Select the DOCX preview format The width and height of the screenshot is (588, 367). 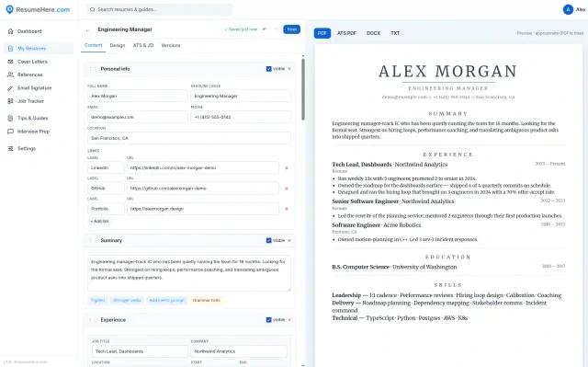click(373, 33)
